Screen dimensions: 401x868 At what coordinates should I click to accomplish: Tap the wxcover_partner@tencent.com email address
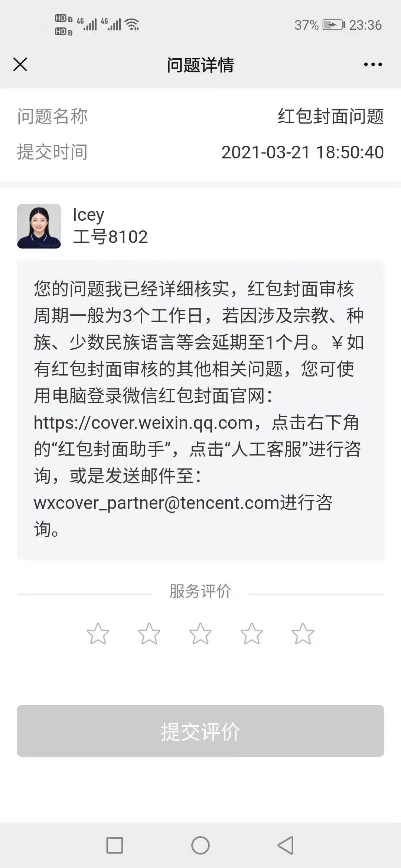[x=156, y=503]
